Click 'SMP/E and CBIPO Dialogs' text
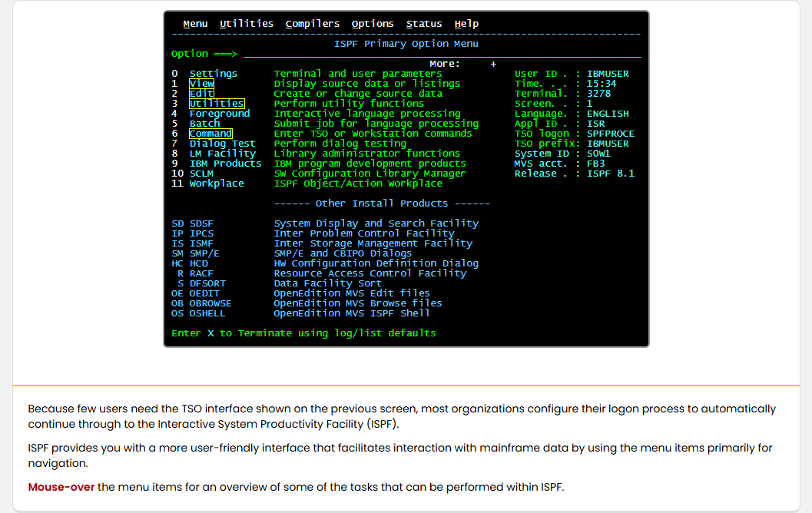This screenshot has height=513, width=812. tap(343, 253)
